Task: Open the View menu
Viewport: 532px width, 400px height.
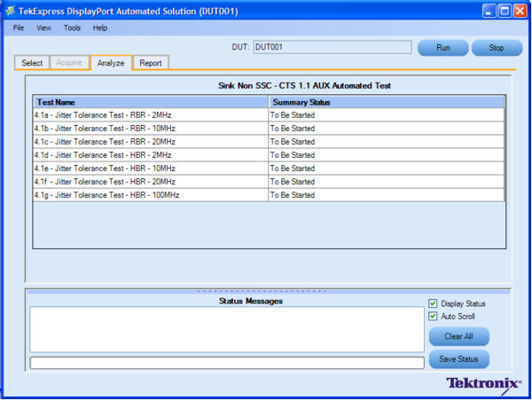Action: tap(43, 27)
